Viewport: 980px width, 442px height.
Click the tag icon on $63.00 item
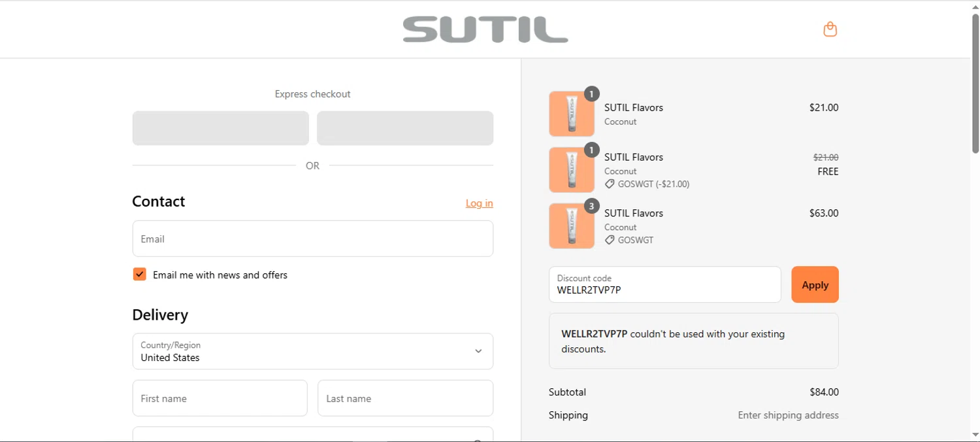tap(610, 240)
